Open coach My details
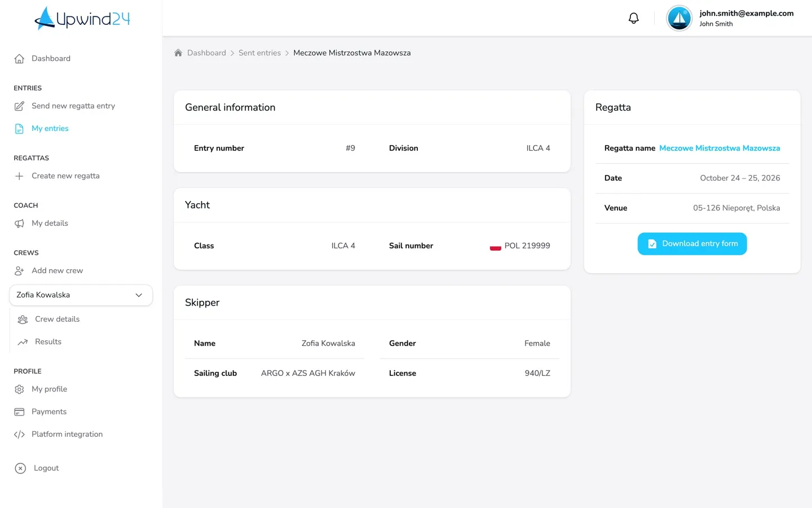The height and width of the screenshot is (508, 812). [50, 224]
